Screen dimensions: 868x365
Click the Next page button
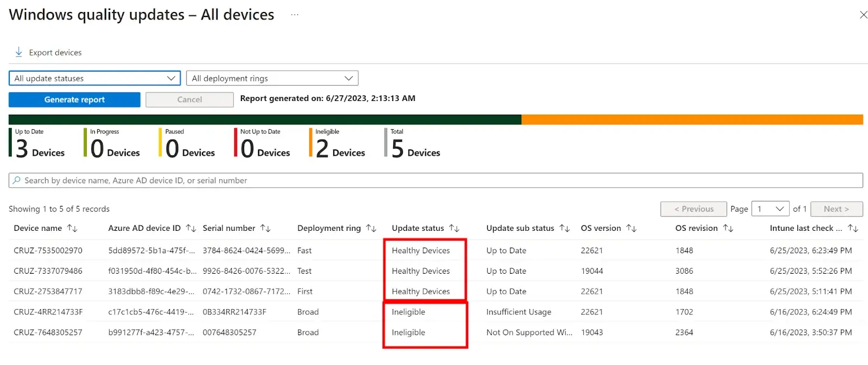point(837,209)
